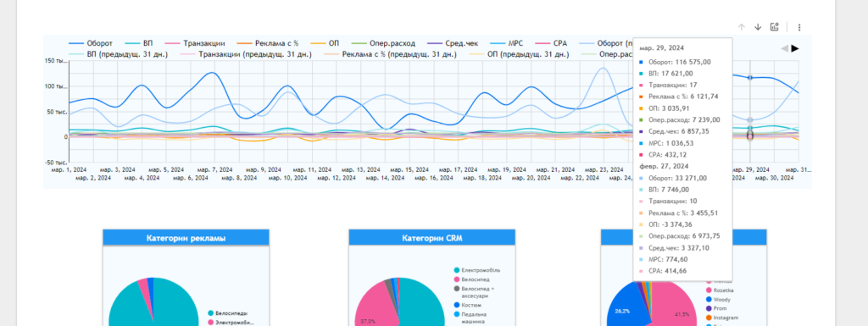Toggle the Реклама с % legend series
Image resolution: width=868 pixels, height=326 pixels.
click(267, 43)
